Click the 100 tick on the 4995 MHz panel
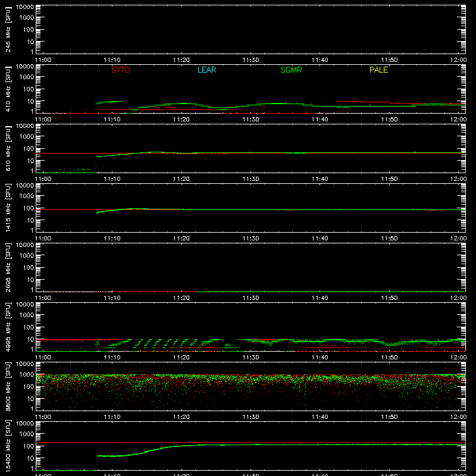This screenshot has height=476, width=476. pyautogui.click(x=29, y=327)
